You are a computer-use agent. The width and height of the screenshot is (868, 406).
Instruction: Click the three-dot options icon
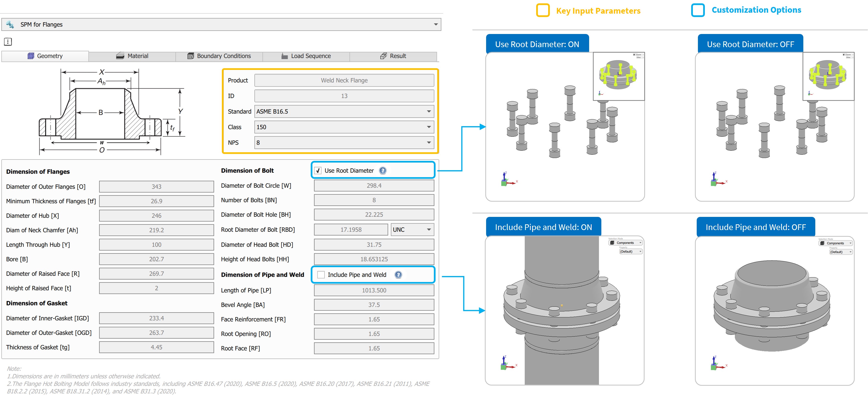8,42
